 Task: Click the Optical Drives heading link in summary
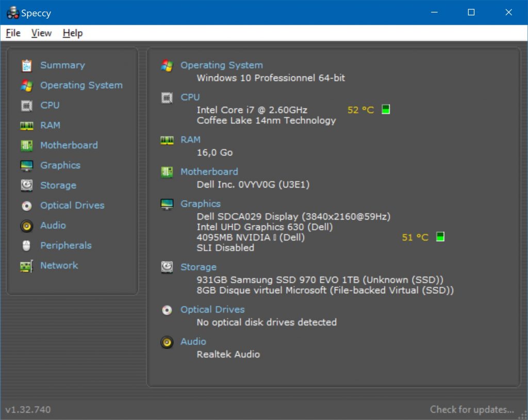pos(213,310)
